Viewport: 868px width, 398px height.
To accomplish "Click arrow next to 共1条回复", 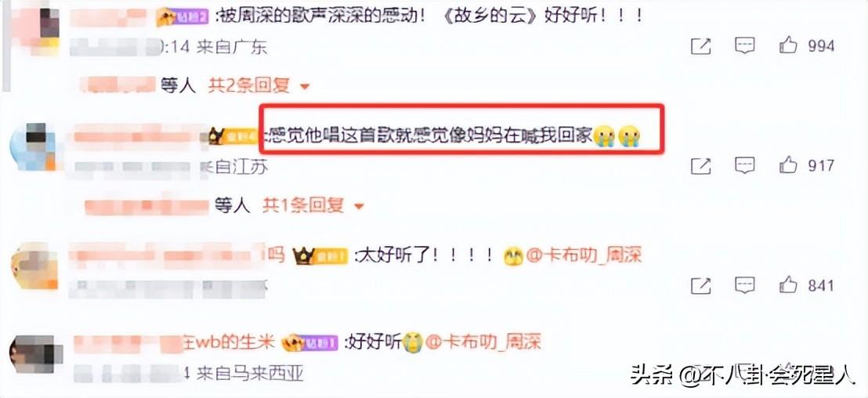I will 360,207.
